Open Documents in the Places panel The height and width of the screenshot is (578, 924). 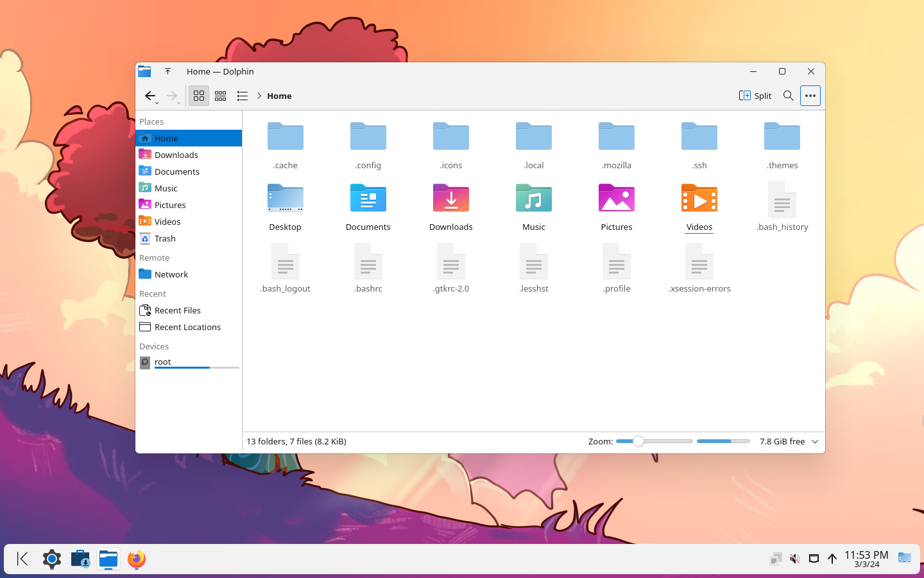[x=189, y=171]
